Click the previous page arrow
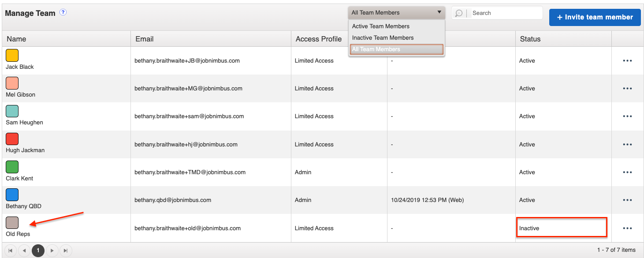 [x=24, y=250]
